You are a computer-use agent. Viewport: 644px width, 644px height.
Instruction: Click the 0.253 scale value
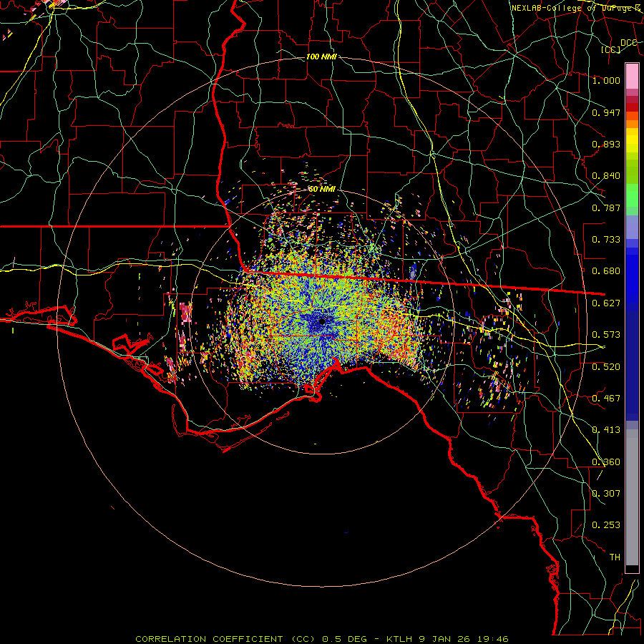pos(606,525)
